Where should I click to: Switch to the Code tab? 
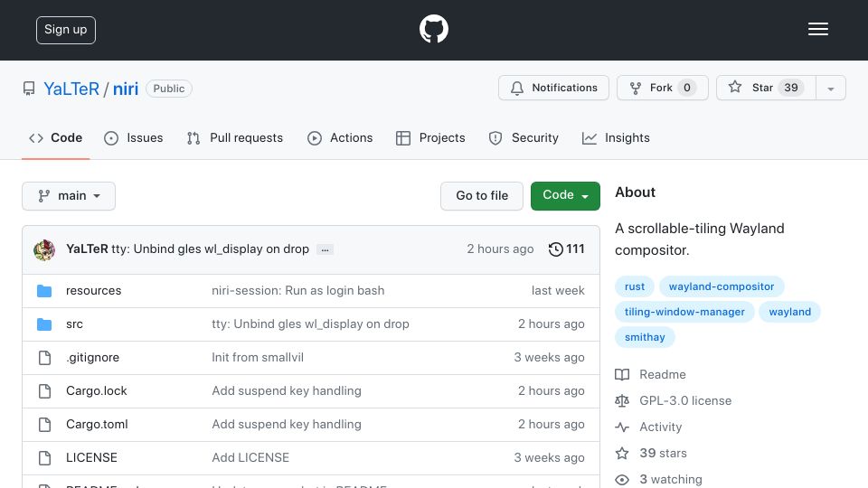coord(56,137)
